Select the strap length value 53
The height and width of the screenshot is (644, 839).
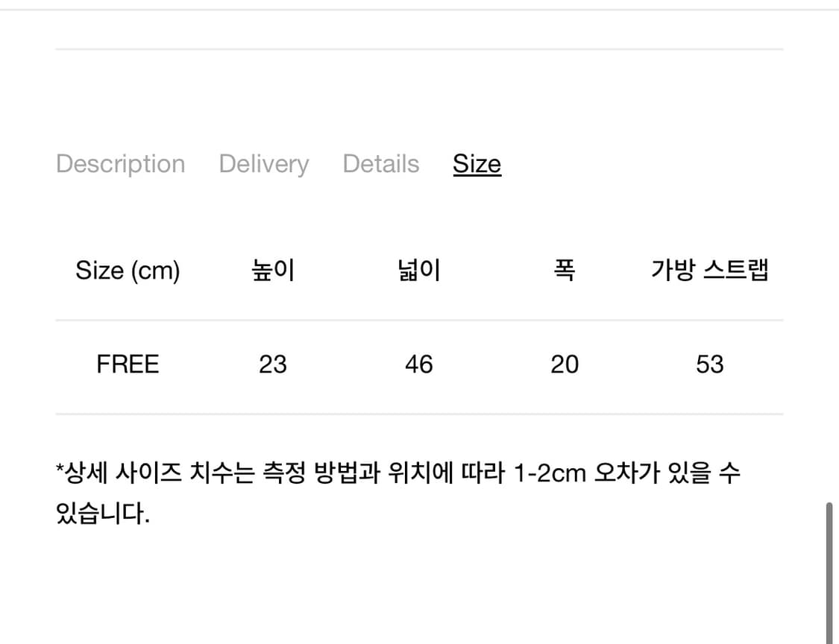tap(710, 364)
